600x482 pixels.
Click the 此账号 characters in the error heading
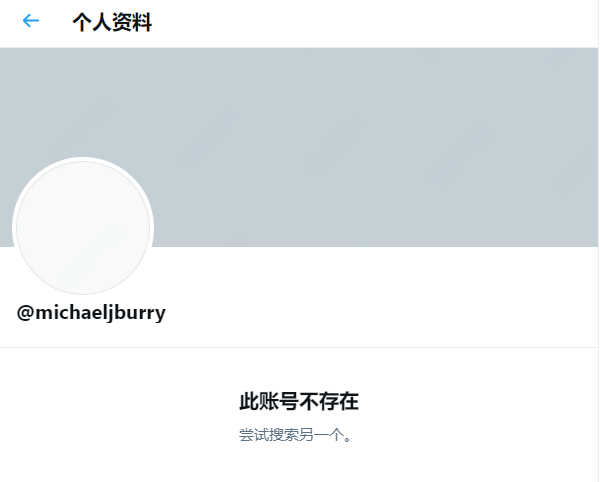269,401
